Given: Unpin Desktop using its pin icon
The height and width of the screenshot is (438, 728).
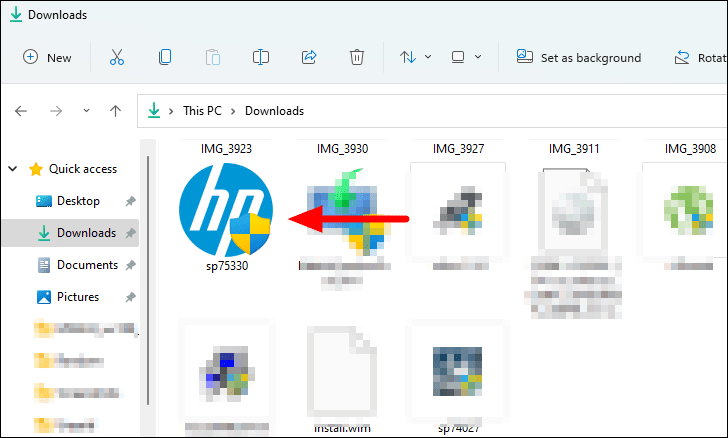Looking at the screenshot, I should coord(130,201).
